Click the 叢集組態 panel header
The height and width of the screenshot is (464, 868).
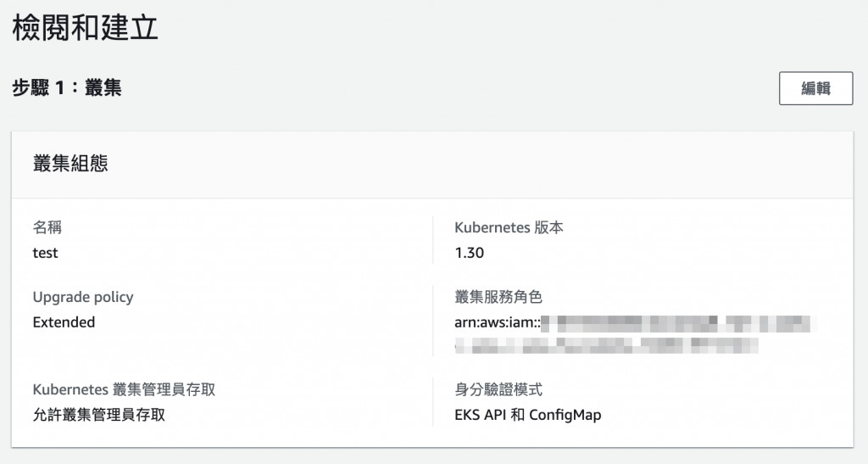70,165
